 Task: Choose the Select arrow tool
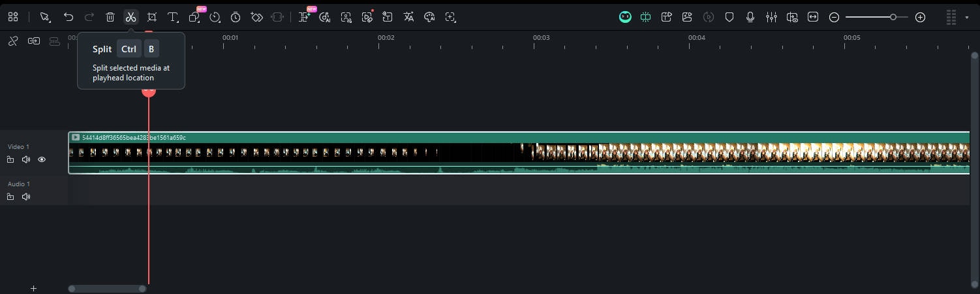(45, 18)
